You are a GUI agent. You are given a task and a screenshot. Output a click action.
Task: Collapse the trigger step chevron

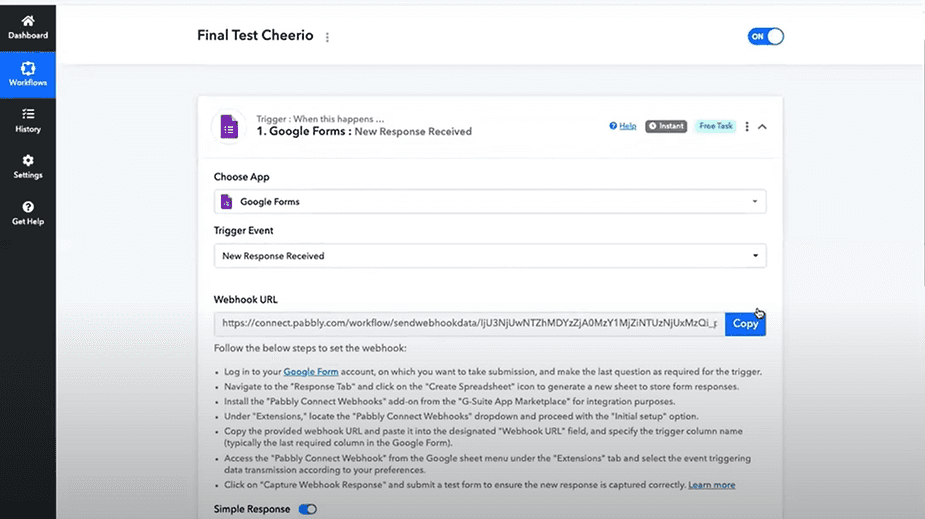pos(763,127)
